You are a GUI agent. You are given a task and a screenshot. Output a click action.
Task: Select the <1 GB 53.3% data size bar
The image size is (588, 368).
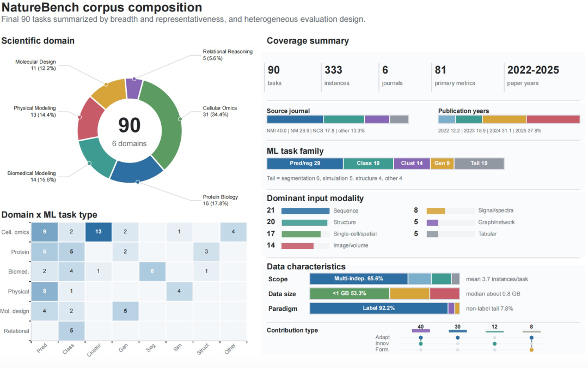(350, 294)
